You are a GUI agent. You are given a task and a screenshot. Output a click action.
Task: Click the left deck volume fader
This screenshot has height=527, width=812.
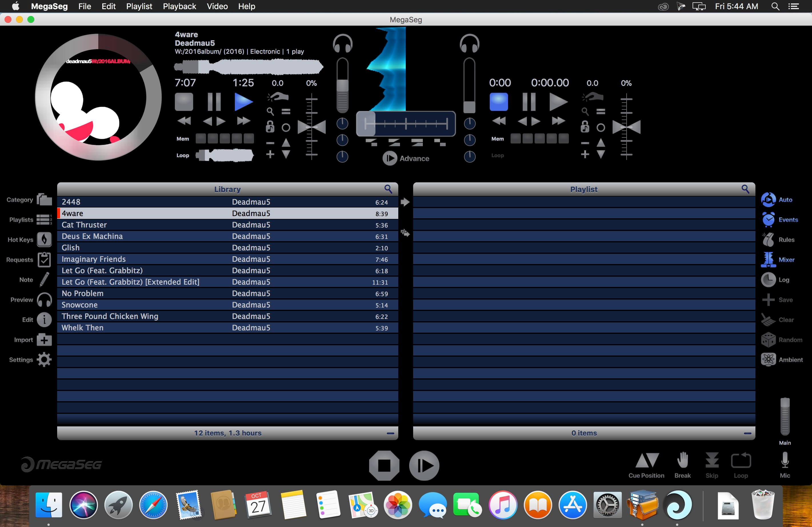(x=343, y=85)
